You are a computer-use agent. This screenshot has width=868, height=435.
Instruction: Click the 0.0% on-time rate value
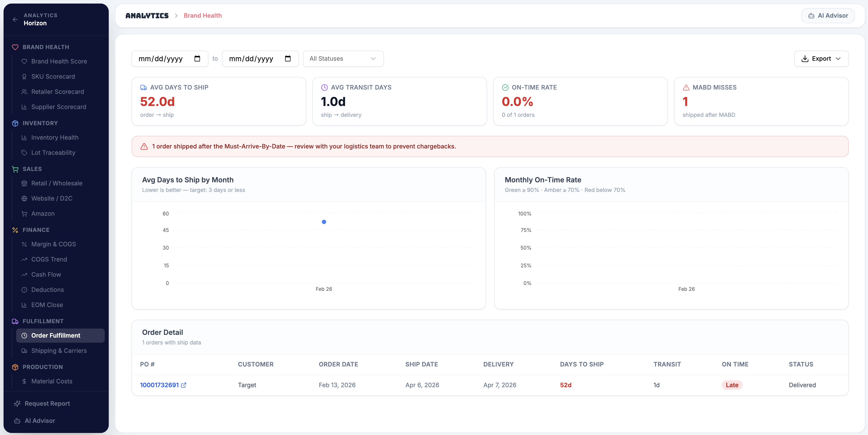click(517, 102)
